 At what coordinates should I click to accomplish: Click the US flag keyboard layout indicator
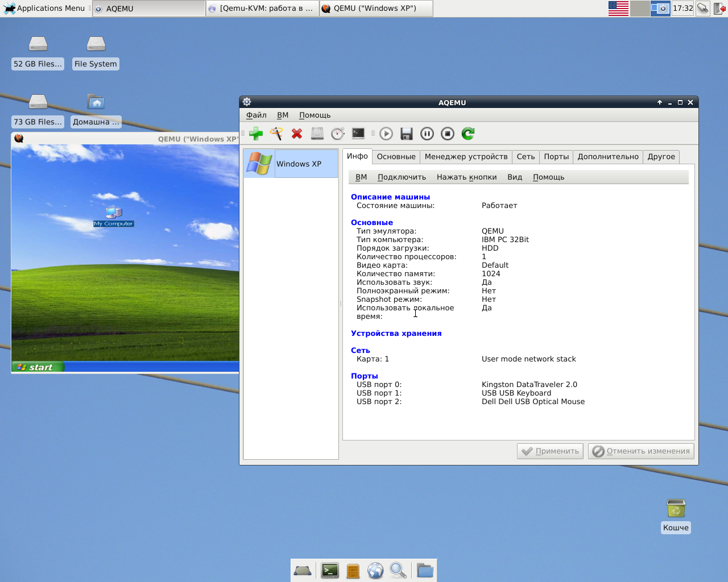tap(618, 9)
